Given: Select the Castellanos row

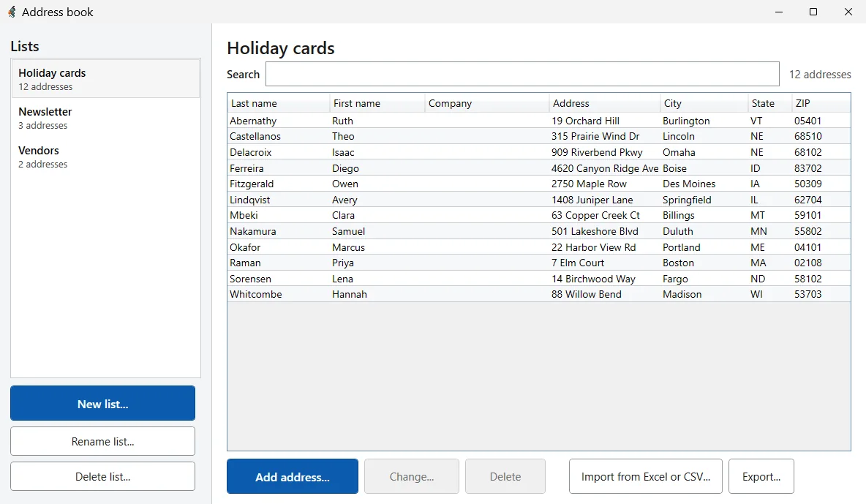Looking at the screenshot, I should [x=538, y=136].
